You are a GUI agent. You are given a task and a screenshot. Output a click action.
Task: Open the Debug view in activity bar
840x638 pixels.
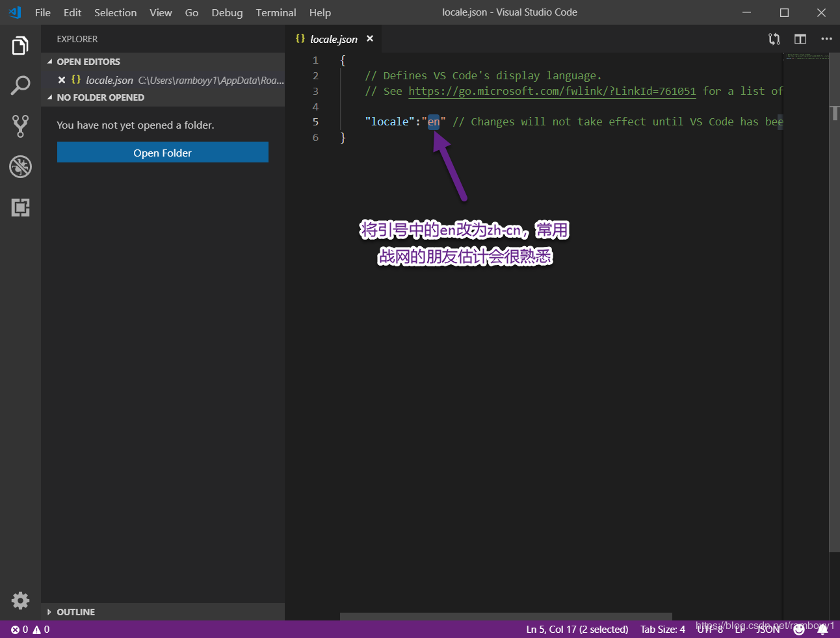tap(20, 167)
